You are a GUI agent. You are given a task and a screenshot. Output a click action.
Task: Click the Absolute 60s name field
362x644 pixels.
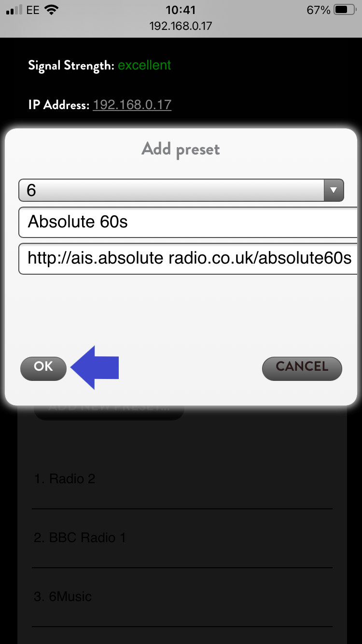point(187,222)
